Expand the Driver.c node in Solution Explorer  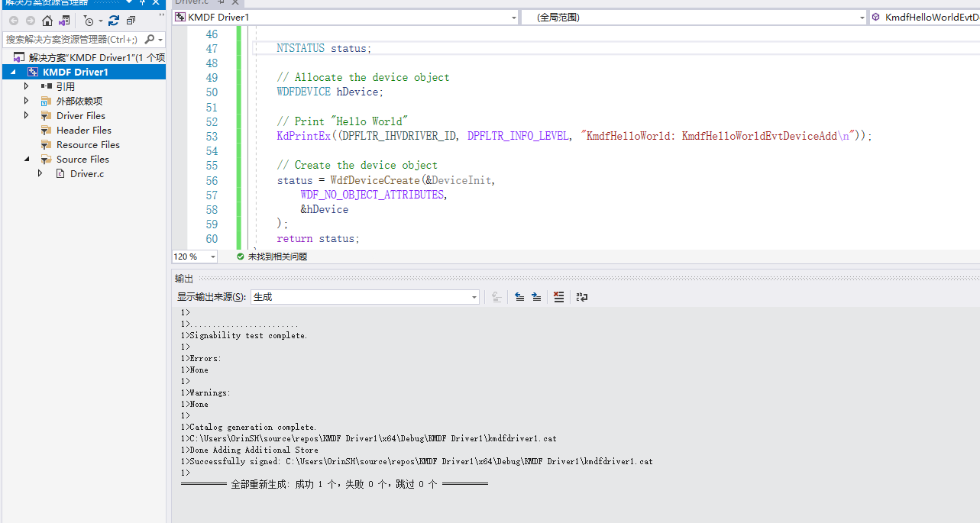click(x=40, y=173)
